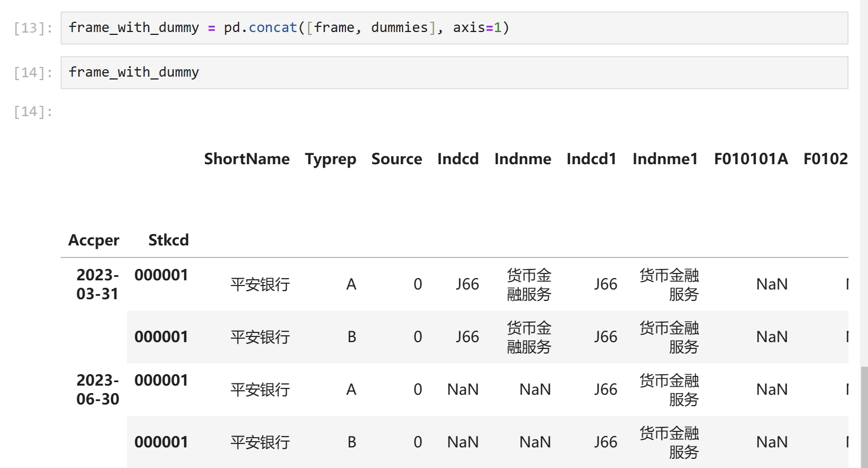Click the Typrep column header

click(331, 159)
